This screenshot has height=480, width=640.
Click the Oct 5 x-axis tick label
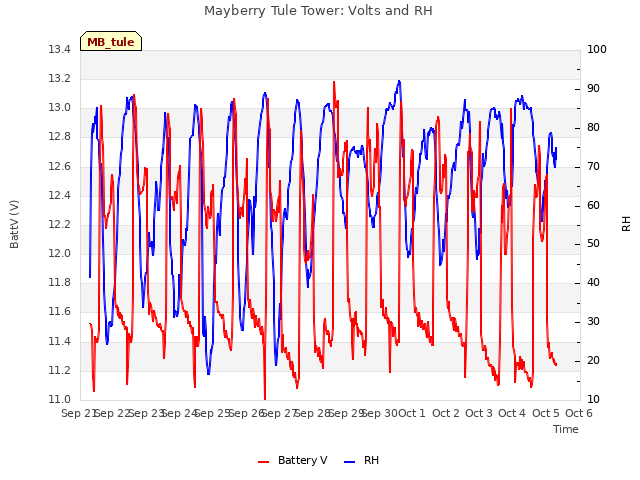[x=546, y=413]
